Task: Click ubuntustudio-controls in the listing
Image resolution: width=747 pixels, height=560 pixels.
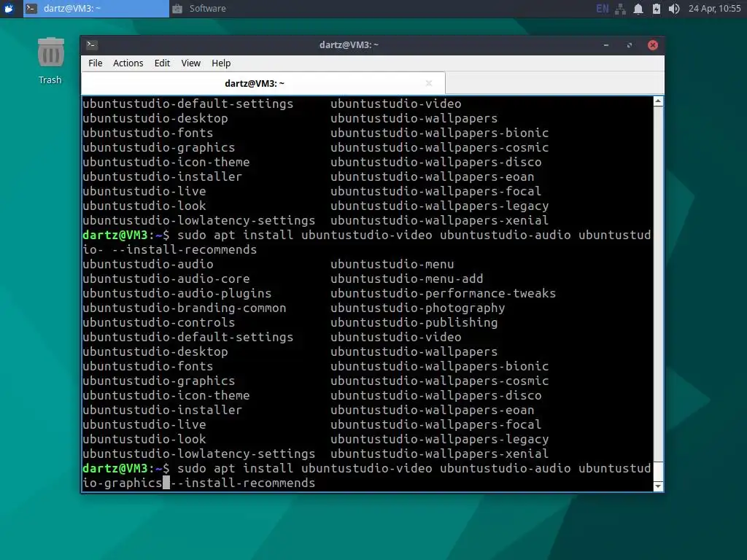Action: 158,322
